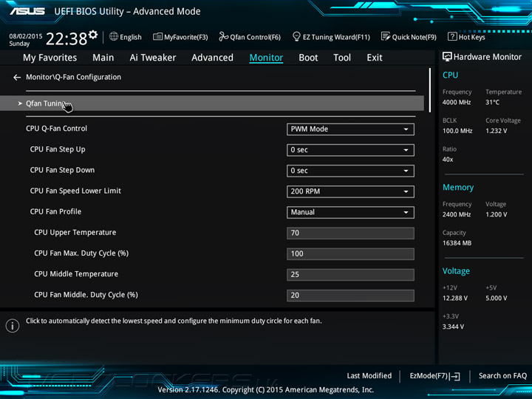Click the 16384 MB capacity value
This screenshot has width=532, height=399.
tap(457, 243)
